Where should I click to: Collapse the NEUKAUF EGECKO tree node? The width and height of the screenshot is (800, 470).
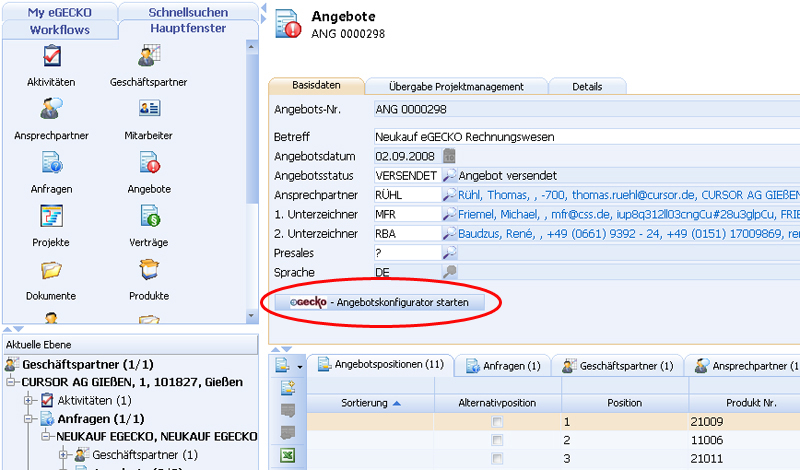(46, 436)
